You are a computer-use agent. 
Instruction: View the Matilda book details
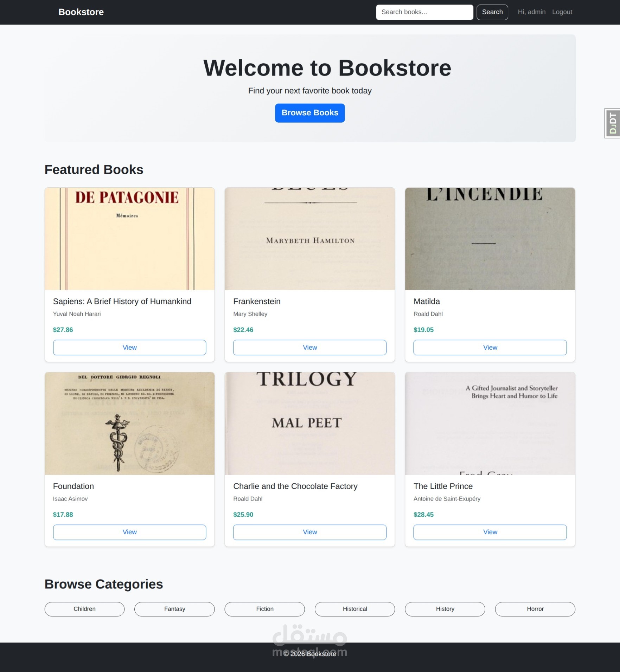click(x=490, y=347)
